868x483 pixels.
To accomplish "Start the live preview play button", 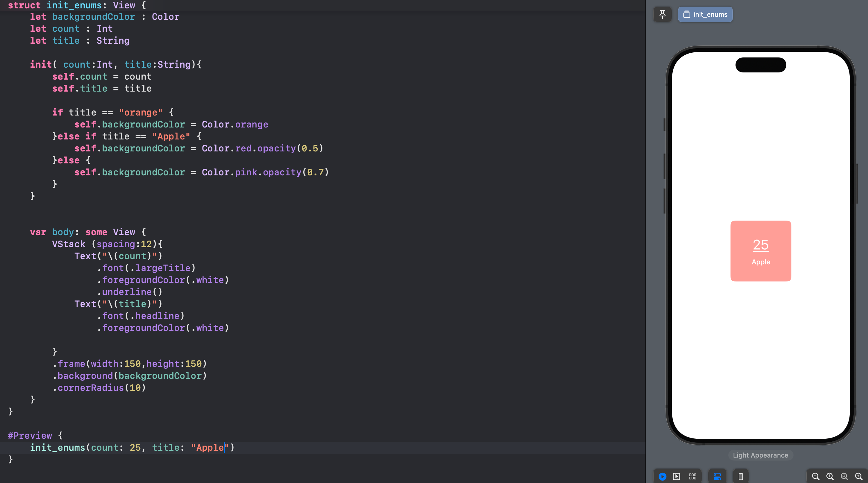I will pyautogui.click(x=663, y=476).
